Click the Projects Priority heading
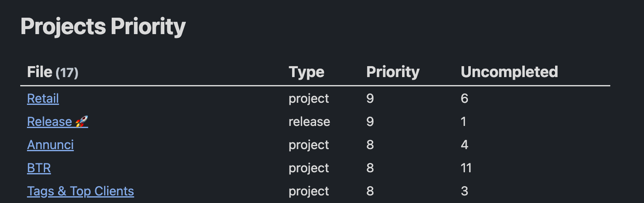Image resolution: width=644 pixels, height=203 pixels. tap(103, 27)
